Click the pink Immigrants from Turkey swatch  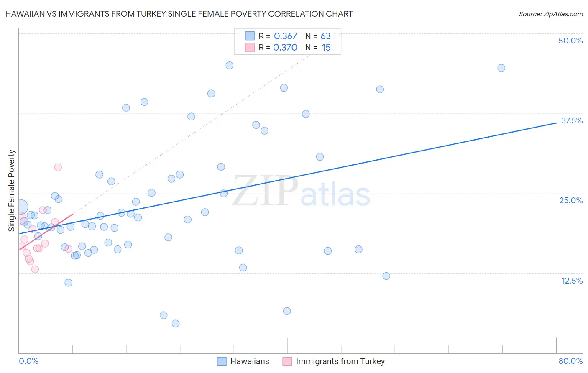click(287, 361)
